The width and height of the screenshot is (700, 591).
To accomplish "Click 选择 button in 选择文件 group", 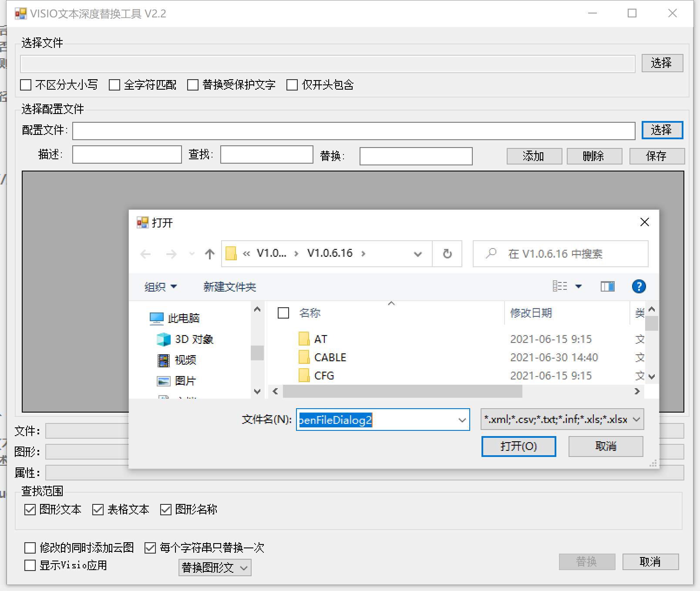I will click(x=662, y=63).
